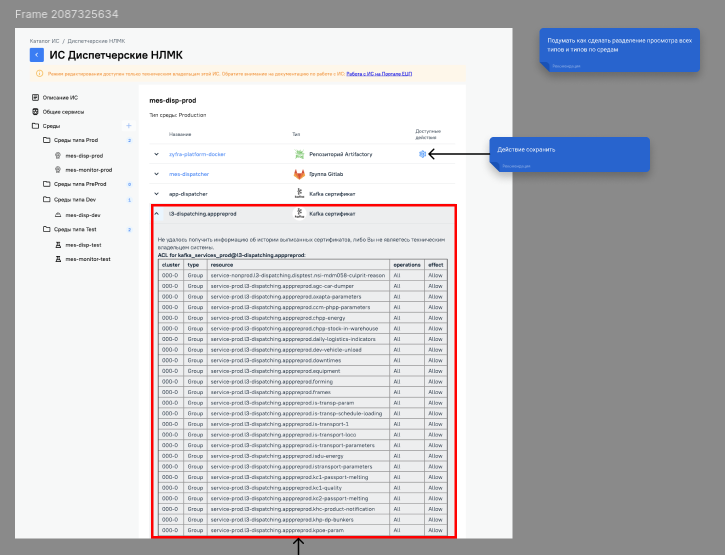The width and height of the screenshot is (725, 555).
Task: Click the Каталог ИС breadcrumb
Action: (x=44, y=40)
